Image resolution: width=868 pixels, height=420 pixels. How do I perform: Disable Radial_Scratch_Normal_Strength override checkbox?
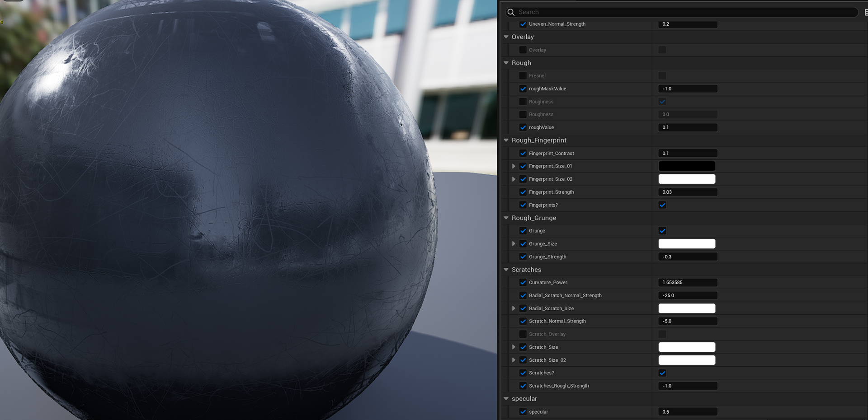523,295
